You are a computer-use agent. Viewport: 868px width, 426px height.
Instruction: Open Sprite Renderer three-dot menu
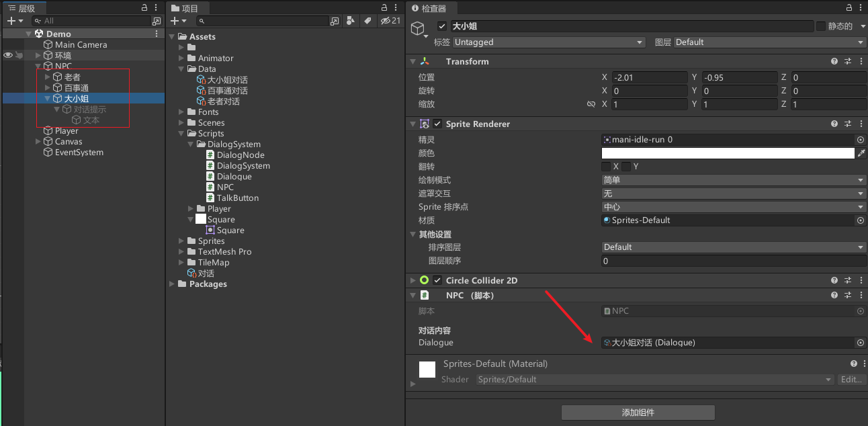click(860, 124)
